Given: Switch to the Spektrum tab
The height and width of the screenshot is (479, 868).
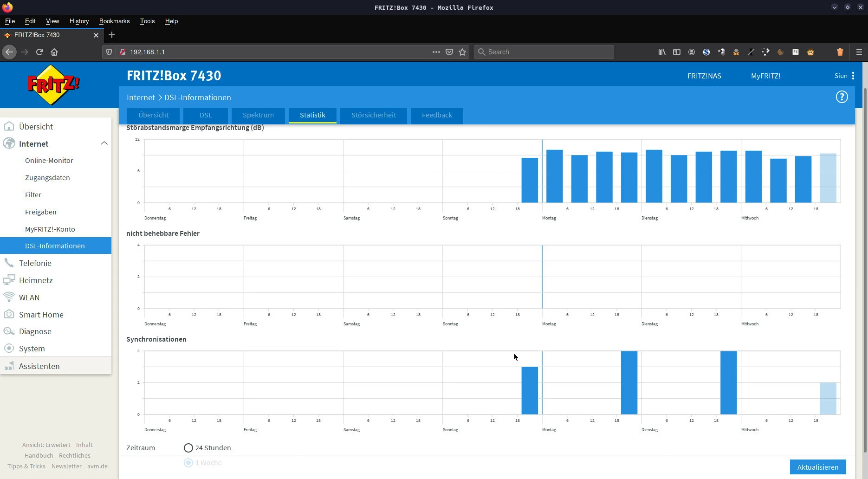Looking at the screenshot, I should pos(258,115).
